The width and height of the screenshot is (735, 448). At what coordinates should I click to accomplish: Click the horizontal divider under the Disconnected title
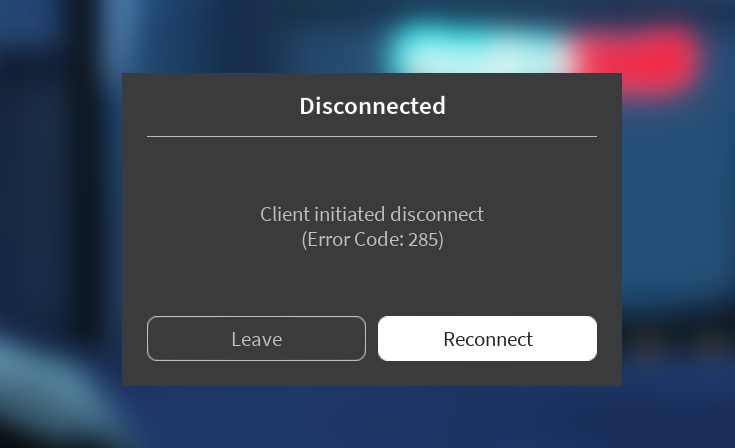pyautogui.click(x=372, y=136)
